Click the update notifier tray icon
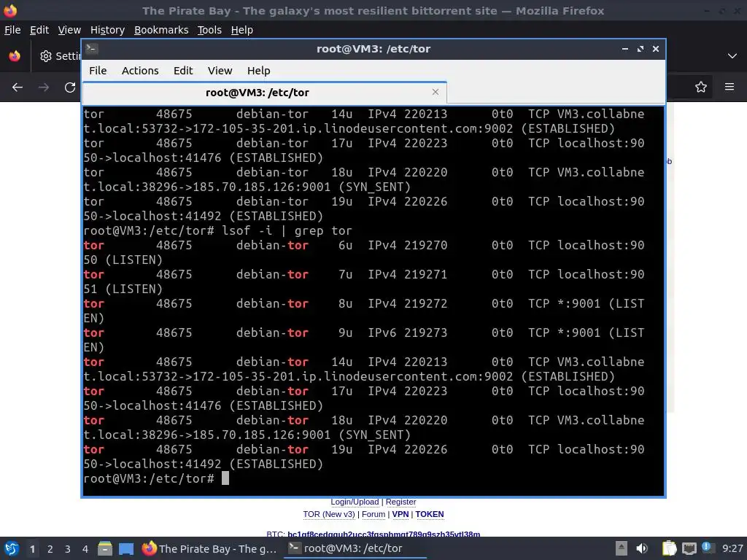The width and height of the screenshot is (747, 560). coord(708,548)
